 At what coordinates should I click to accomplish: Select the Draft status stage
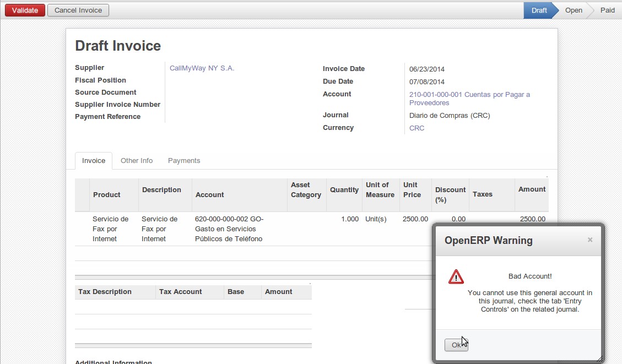coord(539,10)
